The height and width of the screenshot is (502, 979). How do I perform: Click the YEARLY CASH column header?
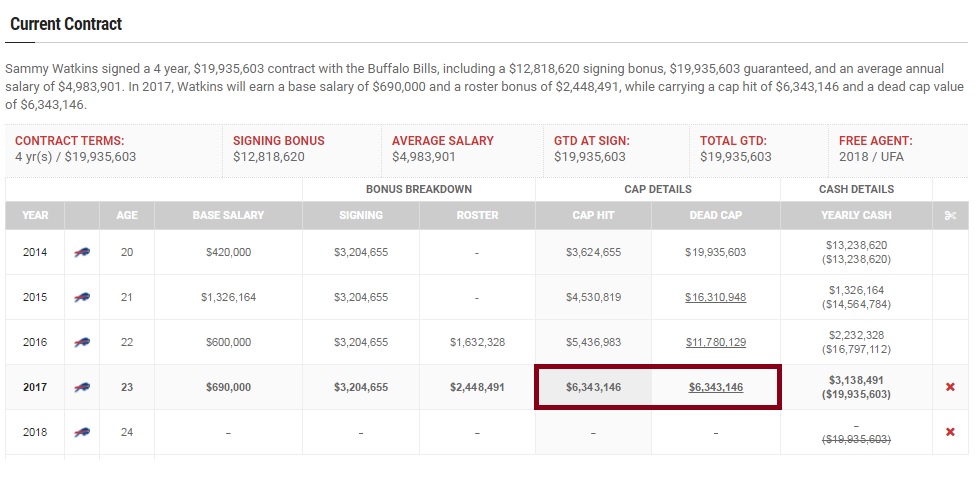pyautogui.click(x=856, y=215)
